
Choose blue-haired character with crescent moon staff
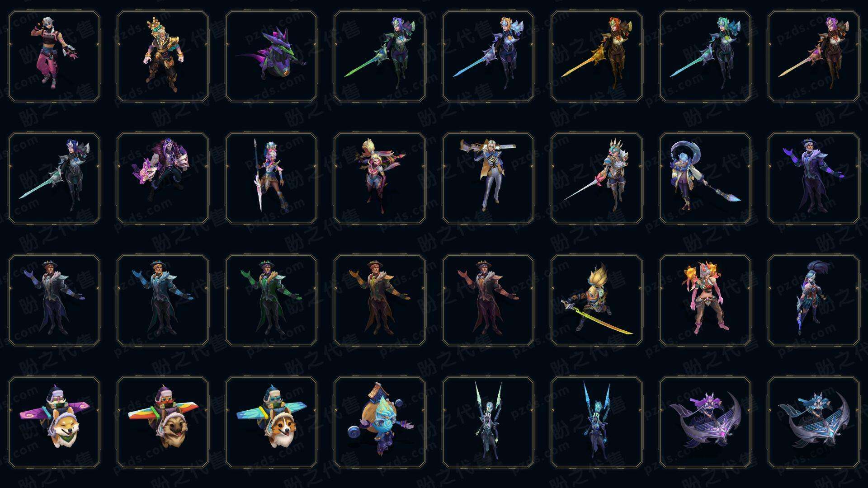tap(705, 178)
